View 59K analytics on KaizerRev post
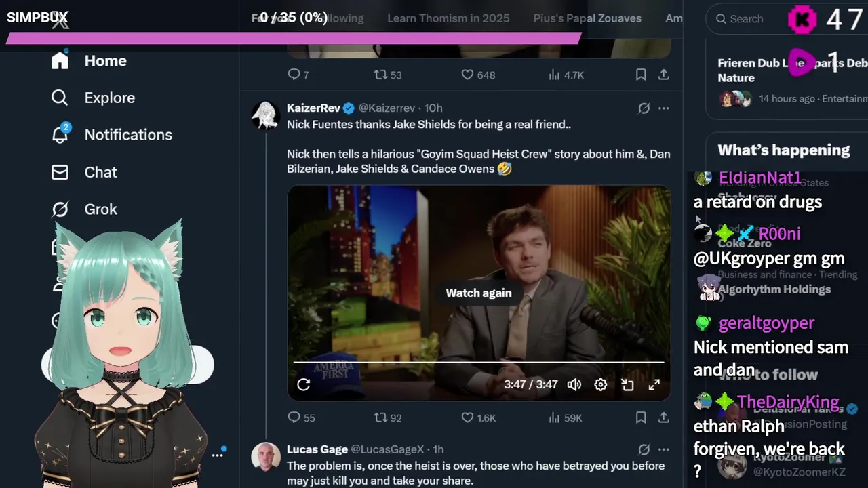Image resolution: width=868 pixels, height=488 pixels. coord(566,418)
